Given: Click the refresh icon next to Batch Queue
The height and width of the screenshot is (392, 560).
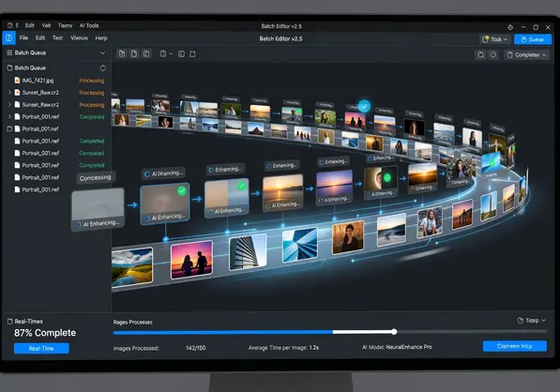Looking at the screenshot, I should (x=103, y=68).
